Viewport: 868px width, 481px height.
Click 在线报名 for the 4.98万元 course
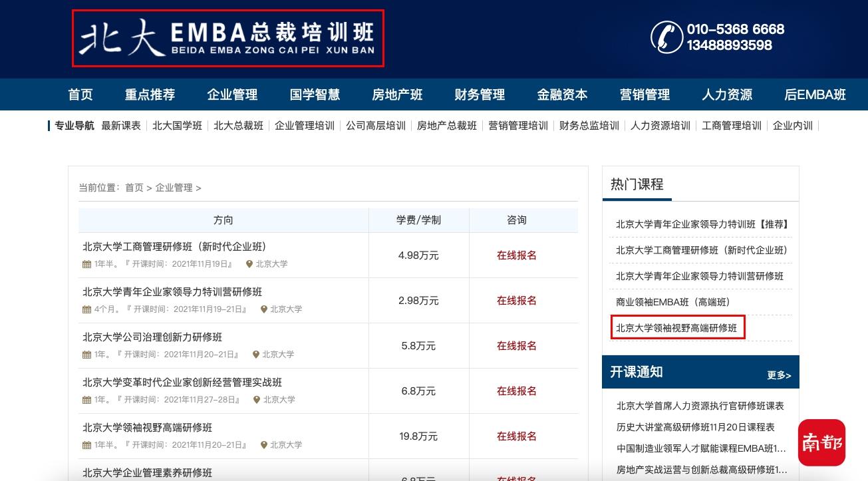517,255
